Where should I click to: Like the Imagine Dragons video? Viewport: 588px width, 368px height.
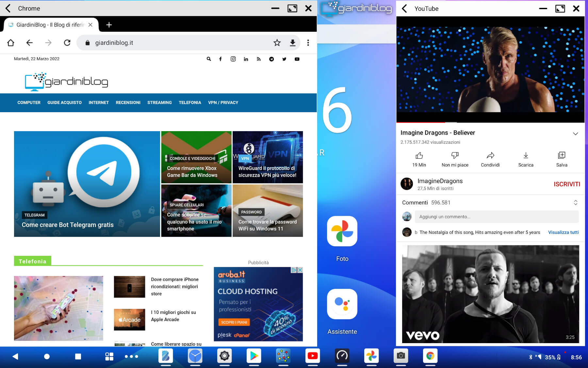click(419, 159)
